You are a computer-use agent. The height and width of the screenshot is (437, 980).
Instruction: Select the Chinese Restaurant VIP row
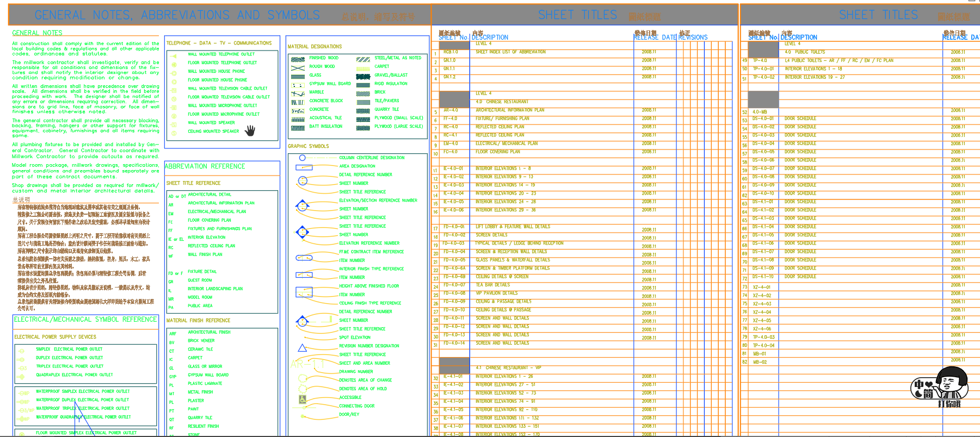pos(508,368)
